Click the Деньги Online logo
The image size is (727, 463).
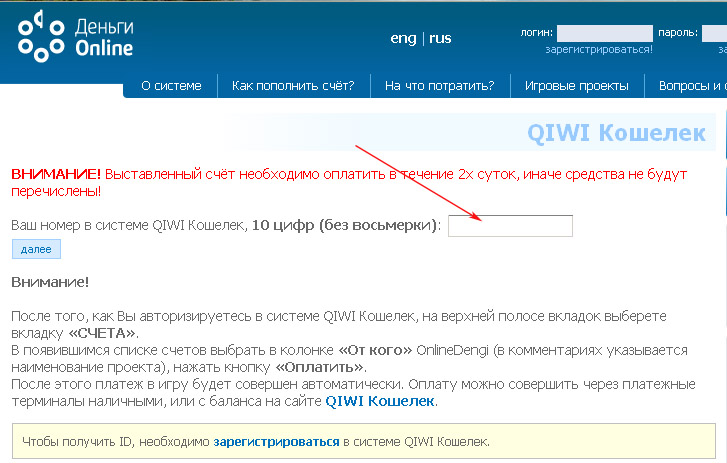pyautogui.click(x=76, y=37)
